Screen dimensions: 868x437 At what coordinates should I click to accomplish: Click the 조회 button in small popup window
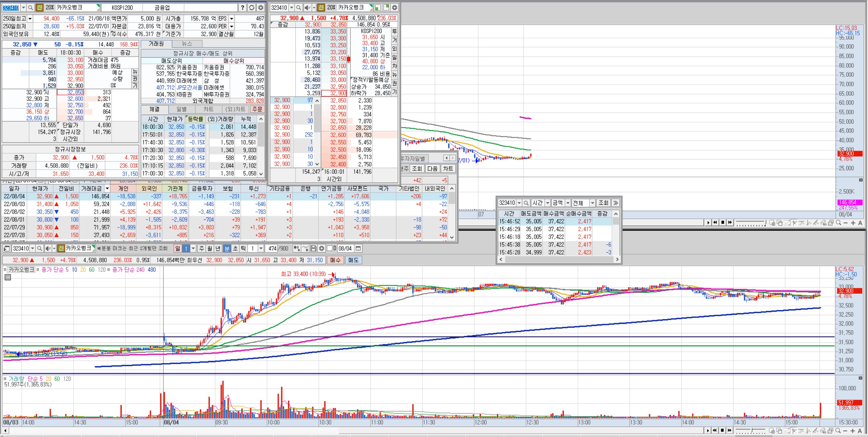click(x=603, y=203)
